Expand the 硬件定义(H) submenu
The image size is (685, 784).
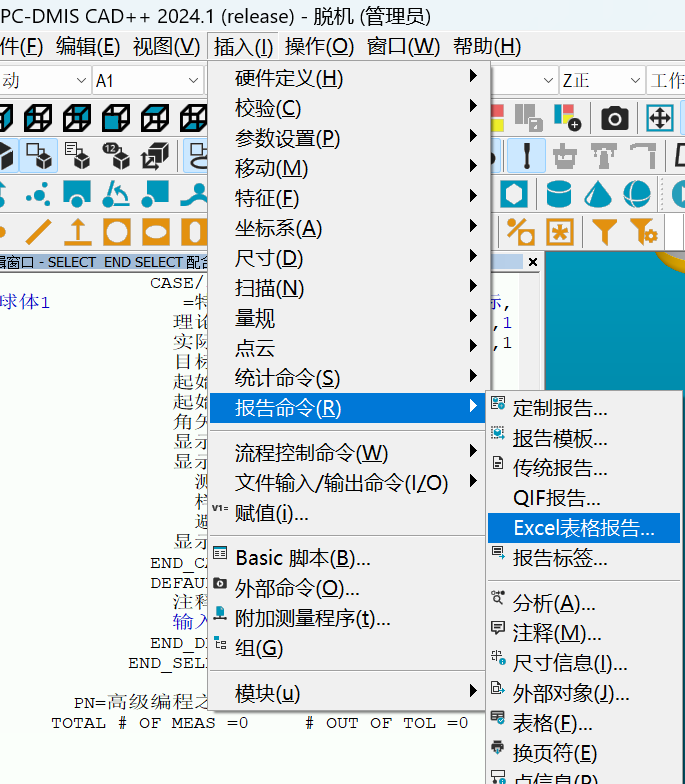(347, 78)
